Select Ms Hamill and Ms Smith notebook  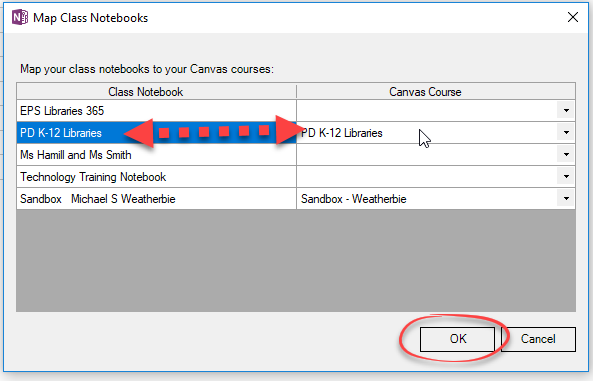pyautogui.click(x=156, y=154)
